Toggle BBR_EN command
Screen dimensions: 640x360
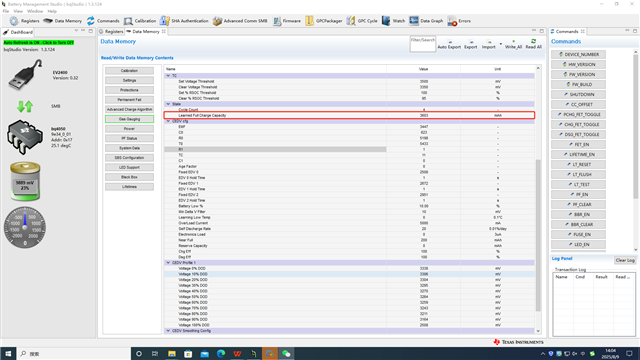pyautogui.click(x=578, y=215)
